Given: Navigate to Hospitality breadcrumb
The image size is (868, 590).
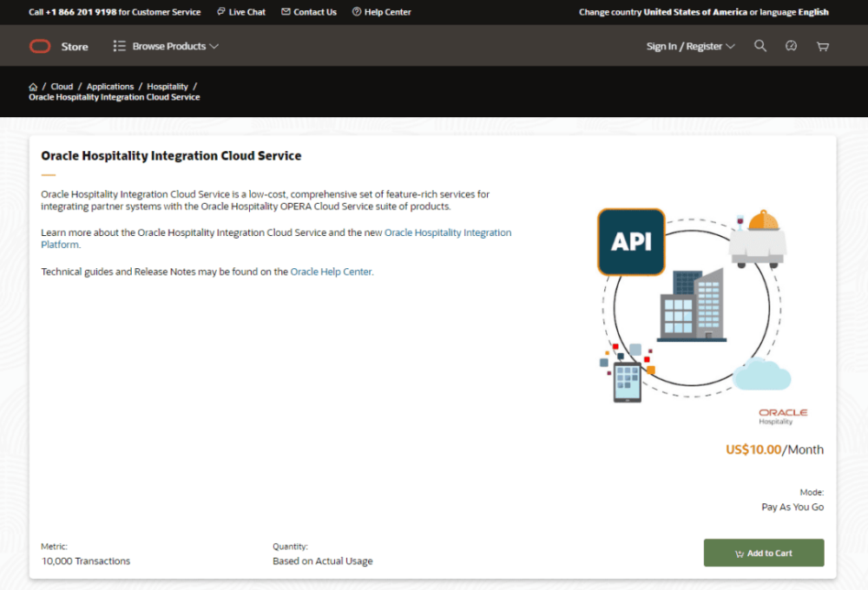Looking at the screenshot, I should click(x=168, y=87).
